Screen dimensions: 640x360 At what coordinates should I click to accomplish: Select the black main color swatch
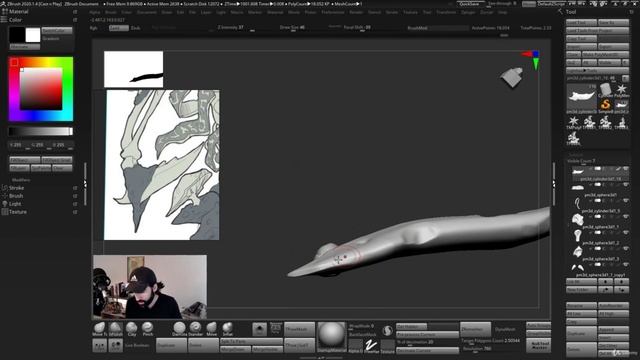point(17,35)
